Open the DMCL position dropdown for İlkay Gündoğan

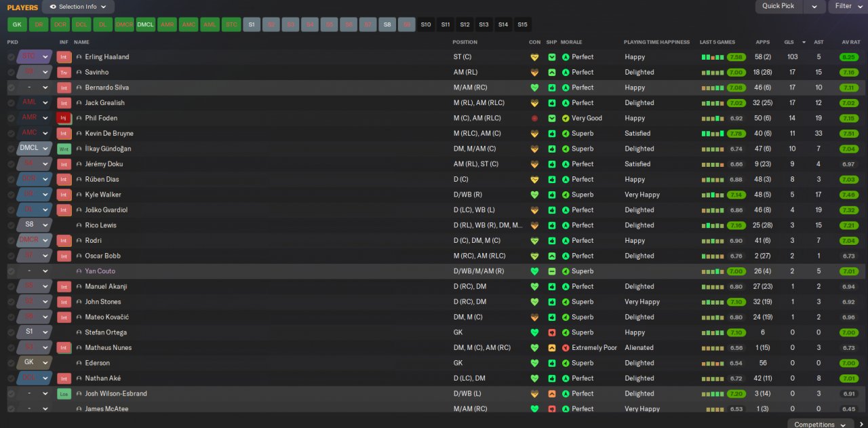pyautogui.click(x=35, y=149)
